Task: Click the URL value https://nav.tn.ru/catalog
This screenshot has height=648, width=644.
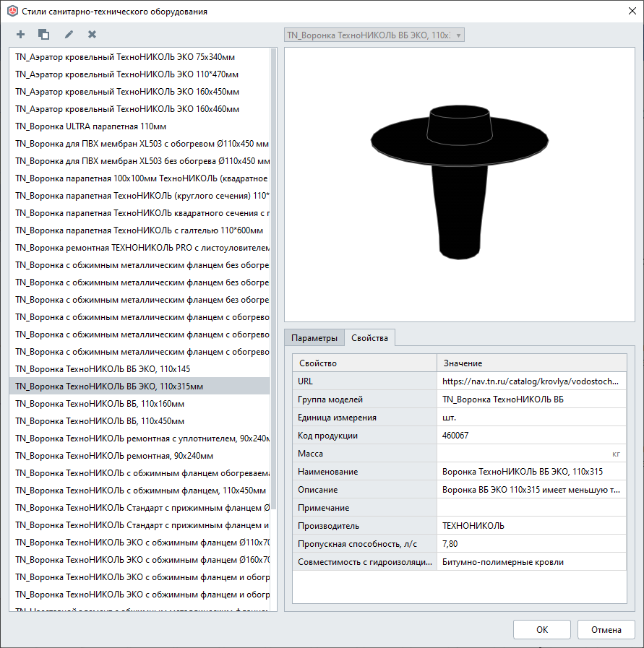Action: pyautogui.click(x=531, y=381)
